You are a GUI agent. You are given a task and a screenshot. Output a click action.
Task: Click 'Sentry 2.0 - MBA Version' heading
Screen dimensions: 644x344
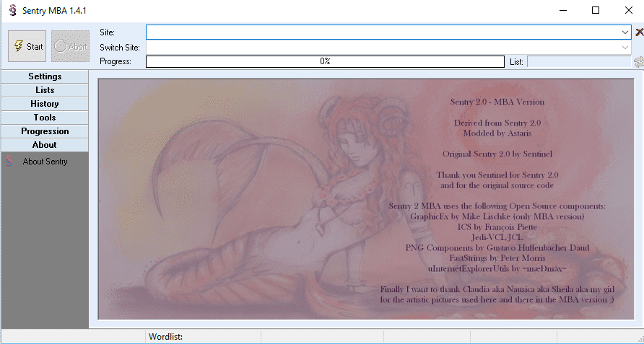[x=497, y=102]
